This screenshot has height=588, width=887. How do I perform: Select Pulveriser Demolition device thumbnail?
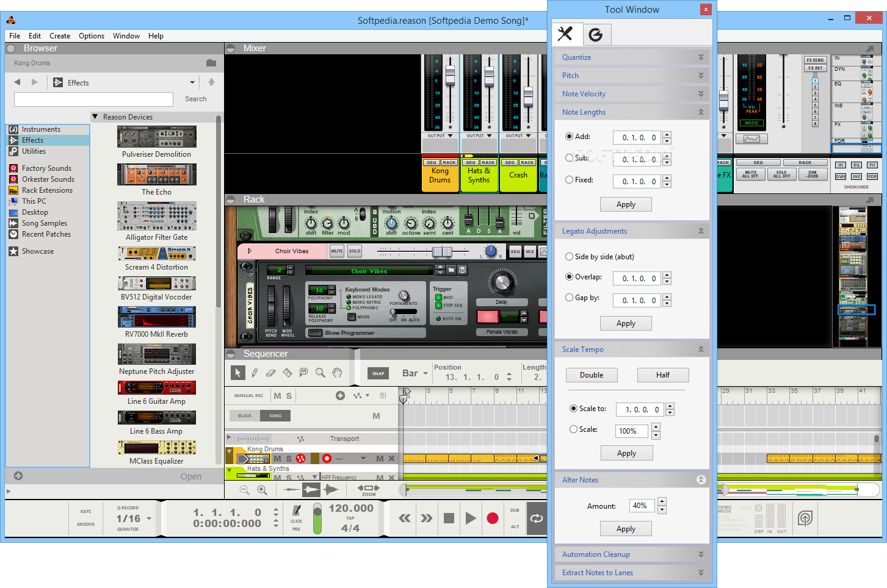157,137
